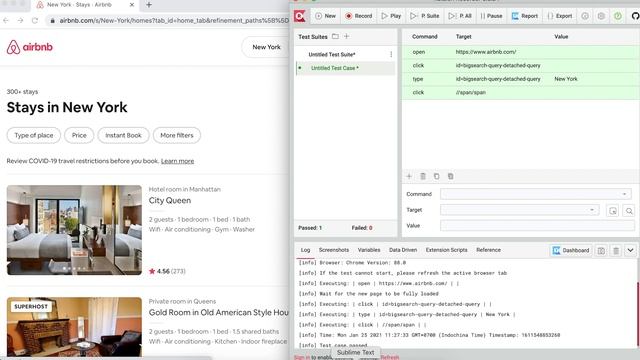The height and width of the screenshot is (360, 640).
Task: Add a new test suite with plus icon
Action: coord(347,36)
